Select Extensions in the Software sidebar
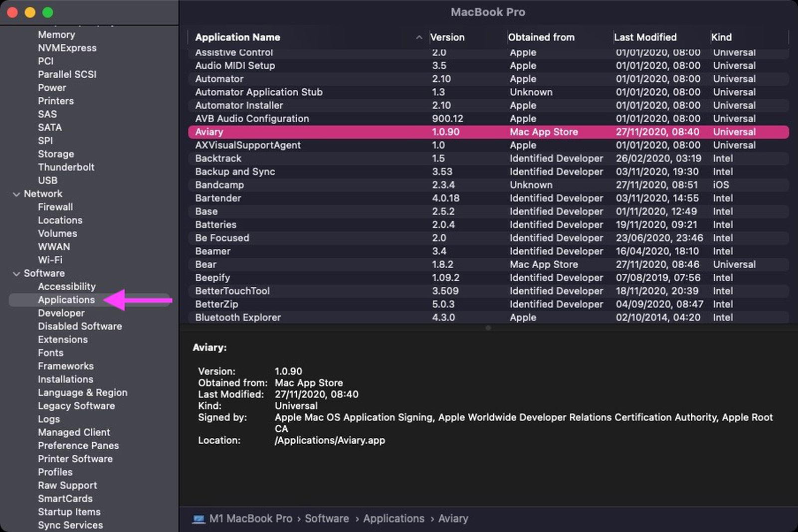This screenshot has height=532, width=798. click(x=63, y=340)
